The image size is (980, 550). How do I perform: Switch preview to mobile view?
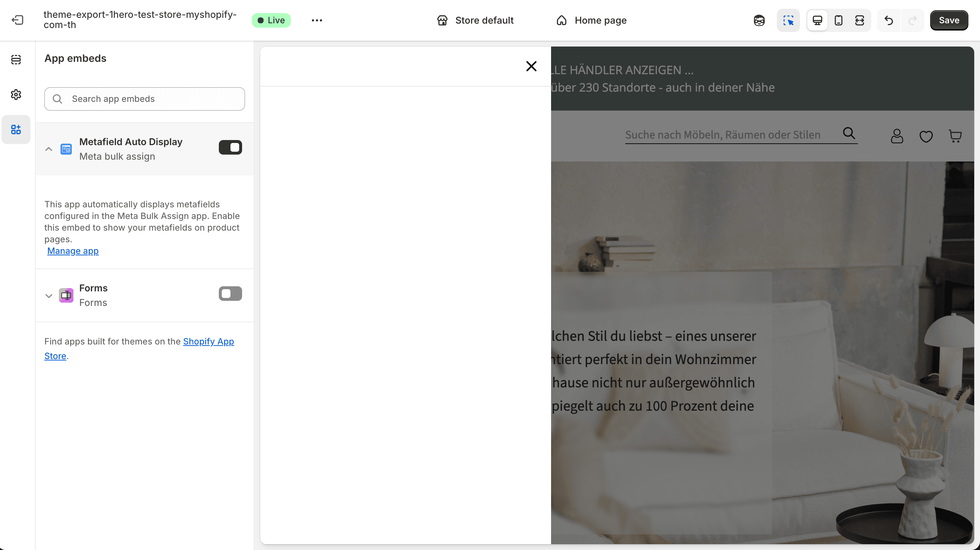(839, 20)
